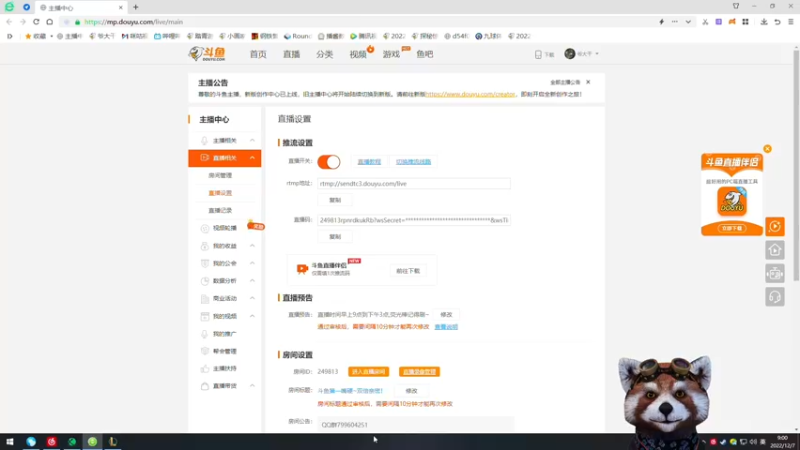Click the Windows Start button
Image resolution: width=800 pixels, height=450 pixels.
point(9,441)
